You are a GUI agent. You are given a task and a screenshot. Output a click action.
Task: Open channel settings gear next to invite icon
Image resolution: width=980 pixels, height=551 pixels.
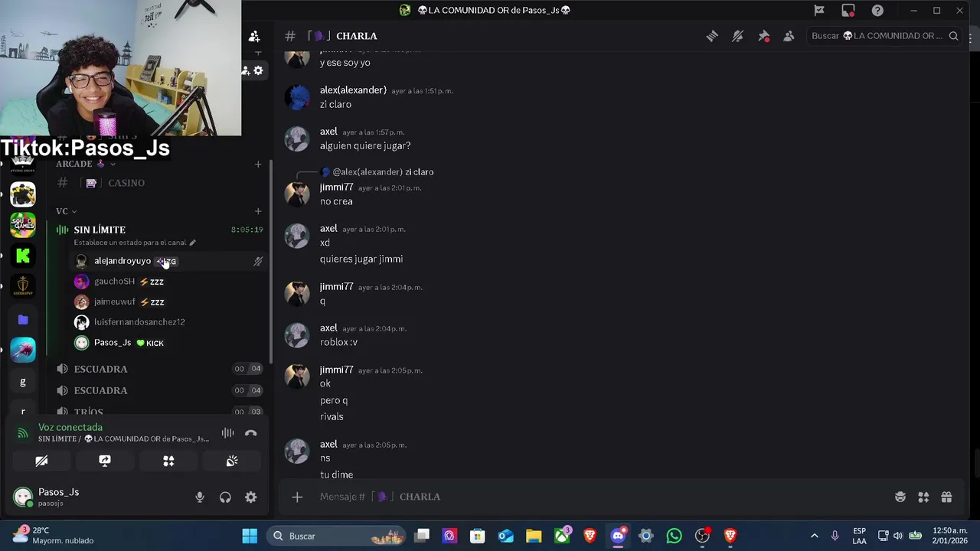pyautogui.click(x=259, y=70)
